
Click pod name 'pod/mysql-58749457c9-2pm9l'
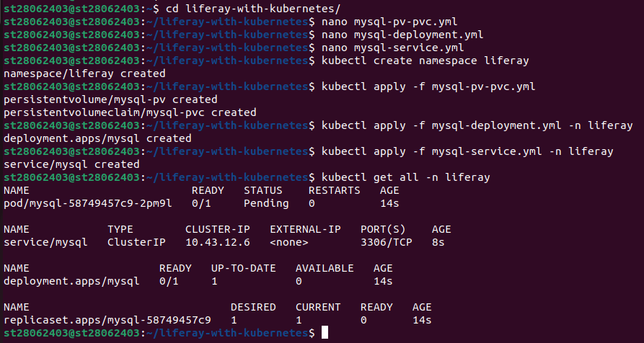tap(87, 203)
